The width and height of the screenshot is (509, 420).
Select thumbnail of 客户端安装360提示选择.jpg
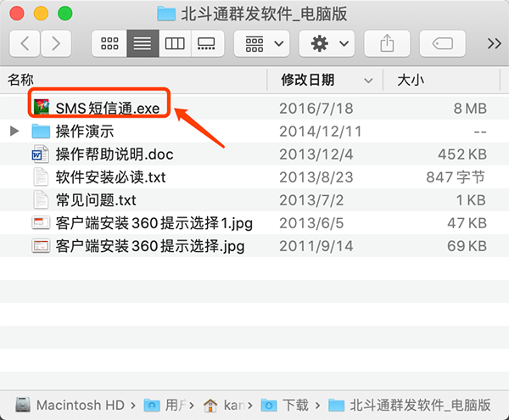(x=41, y=246)
